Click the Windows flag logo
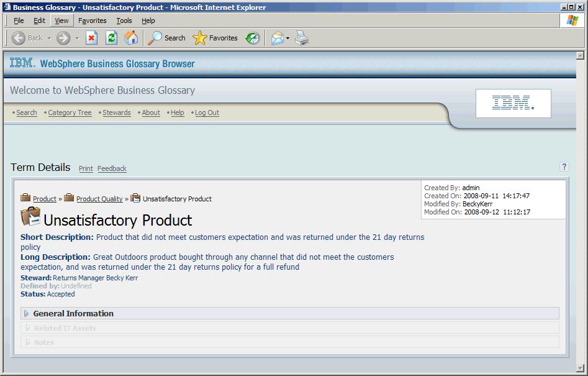588x376 pixels. click(x=572, y=21)
